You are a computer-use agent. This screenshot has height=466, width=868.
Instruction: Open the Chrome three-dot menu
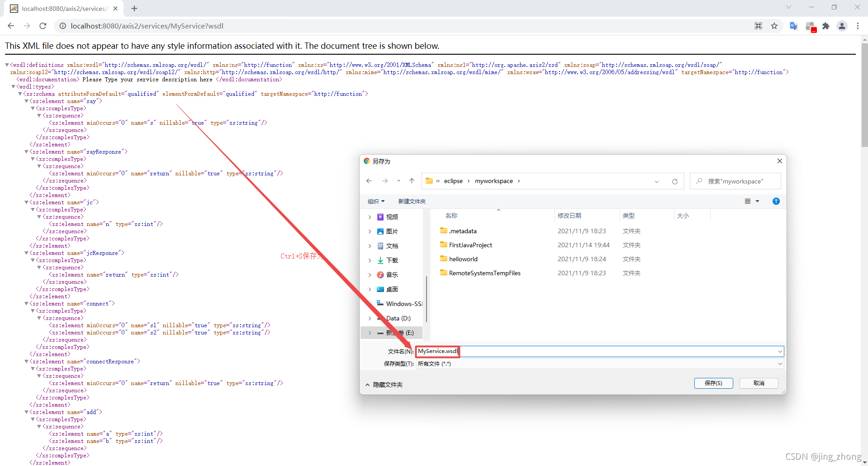(x=858, y=26)
